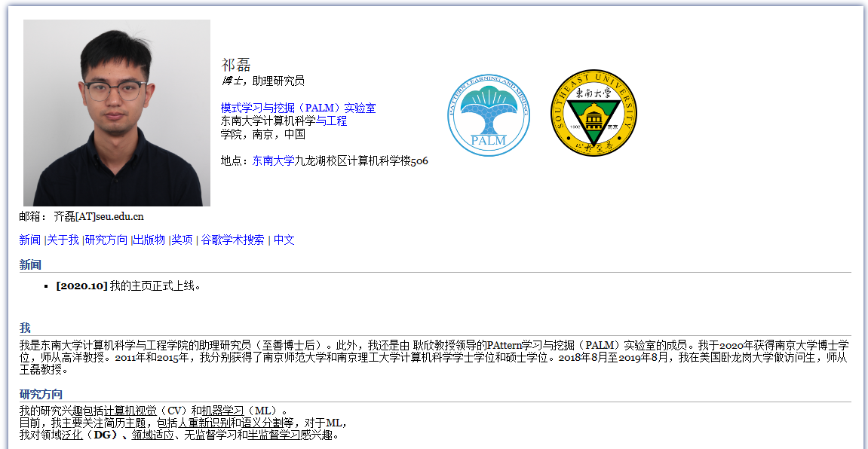
Task: Switch to the 中文 language link
Action: [x=284, y=240]
